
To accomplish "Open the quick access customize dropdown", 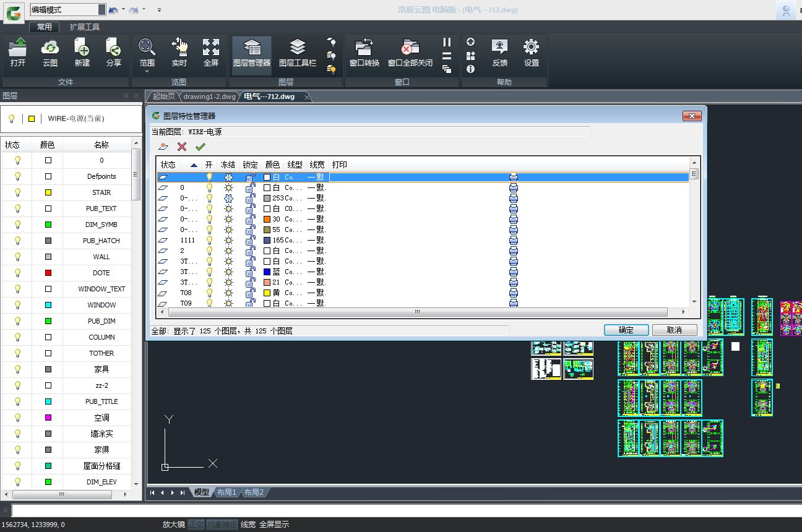I will pyautogui.click(x=159, y=10).
